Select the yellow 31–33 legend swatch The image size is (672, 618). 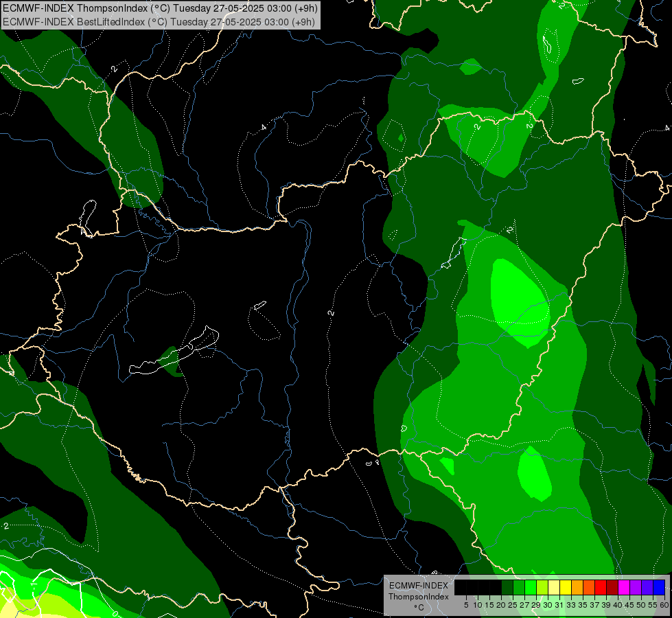566,587
